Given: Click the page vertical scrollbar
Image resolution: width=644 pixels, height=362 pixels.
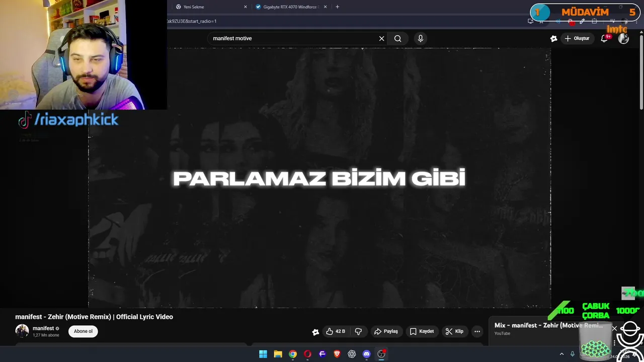Looking at the screenshot, I should 641,70.
